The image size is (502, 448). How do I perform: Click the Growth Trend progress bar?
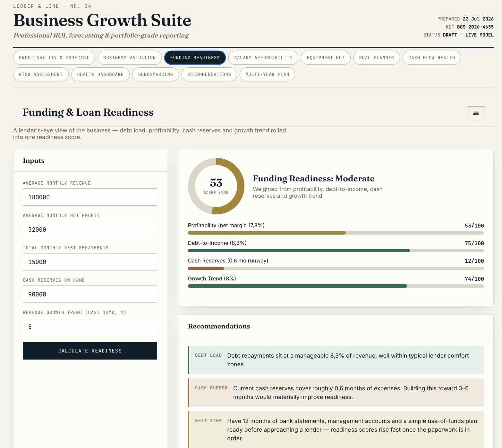click(336, 286)
